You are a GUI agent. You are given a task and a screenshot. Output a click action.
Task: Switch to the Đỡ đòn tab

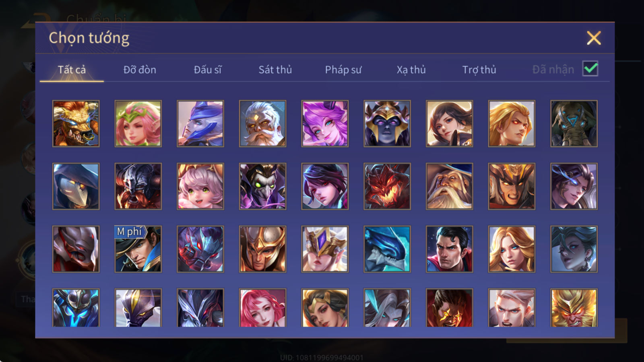(140, 70)
